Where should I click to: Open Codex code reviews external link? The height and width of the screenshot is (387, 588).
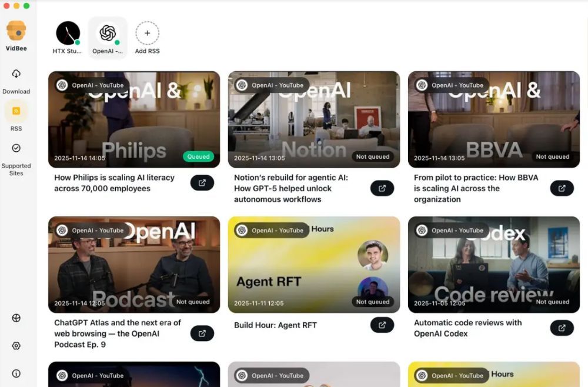(x=562, y=328)
